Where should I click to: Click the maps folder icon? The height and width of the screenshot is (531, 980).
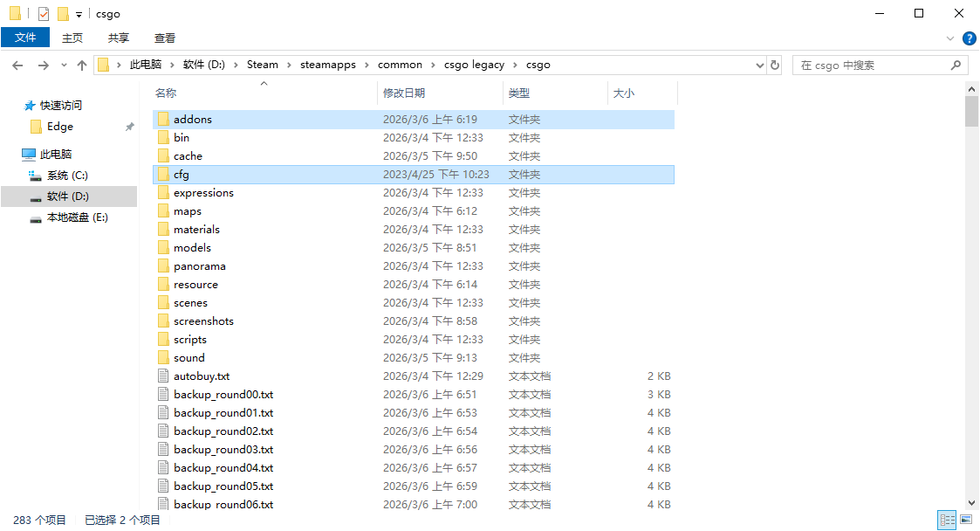(x=163, y=210)
